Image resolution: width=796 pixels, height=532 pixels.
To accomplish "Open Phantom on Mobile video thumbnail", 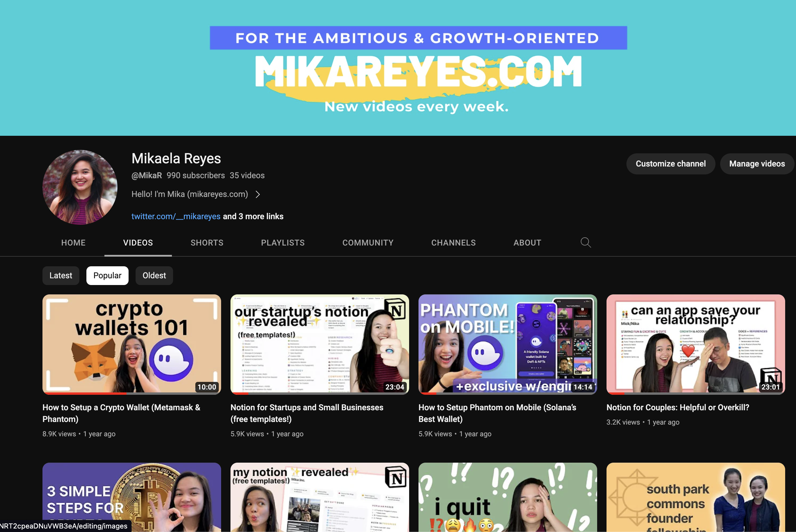I will [x=507, y=344].
